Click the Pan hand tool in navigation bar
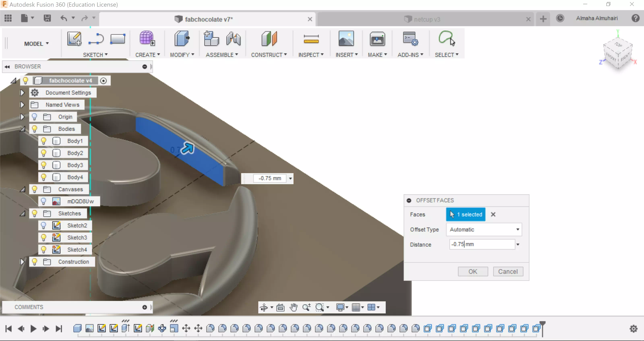 click(294, 307)
